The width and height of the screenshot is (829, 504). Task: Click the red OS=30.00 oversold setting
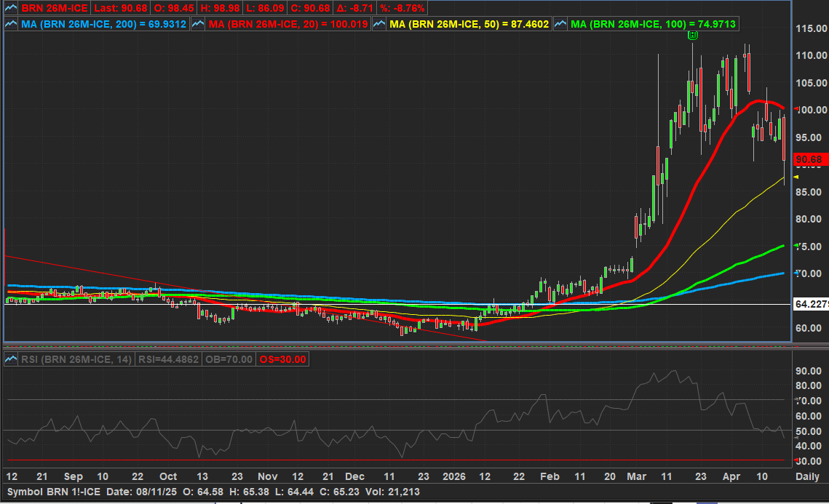[x=283, y=359]
